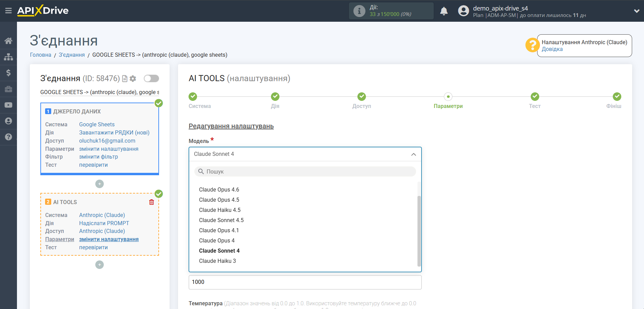Open the Довідка help link

[552, 49]
